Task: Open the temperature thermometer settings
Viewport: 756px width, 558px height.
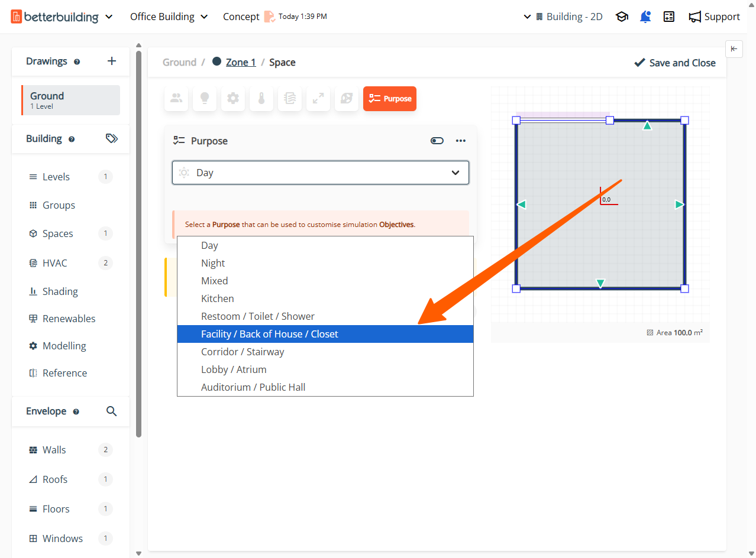Action: (x=261, y=99)
